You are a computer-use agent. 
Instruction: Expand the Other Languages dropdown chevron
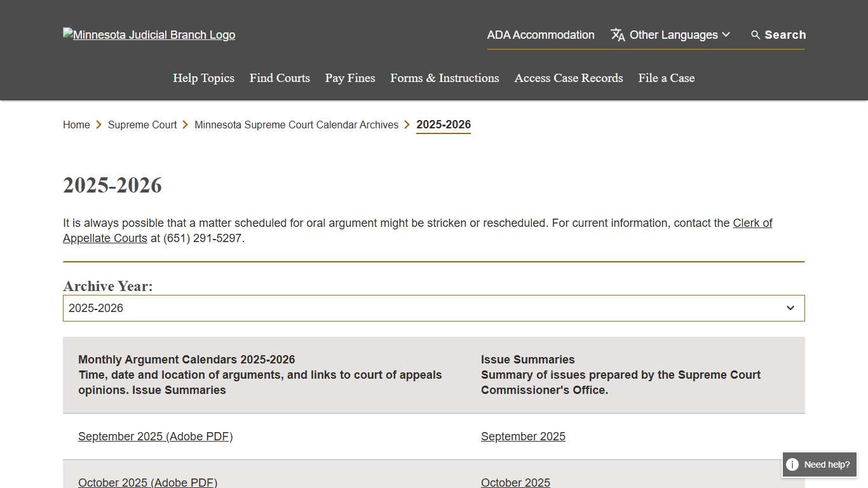point(726,35)
